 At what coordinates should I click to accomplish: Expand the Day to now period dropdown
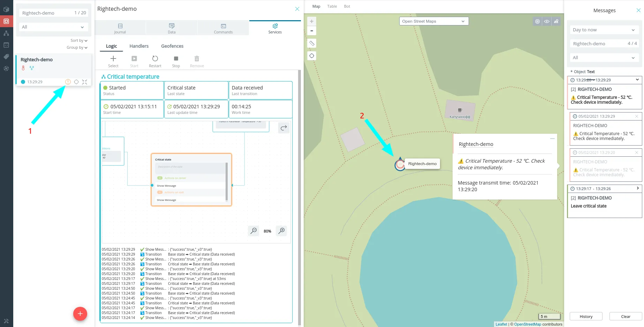[604, 30]
